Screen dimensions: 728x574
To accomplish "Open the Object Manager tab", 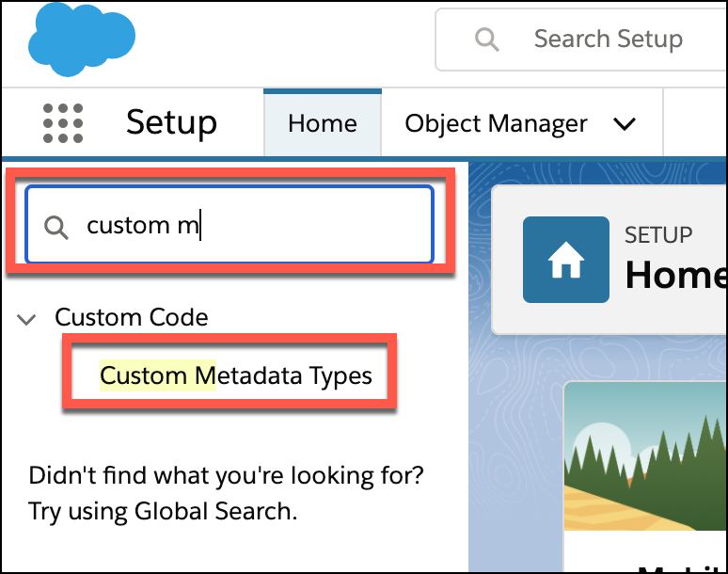I will 496,124.
